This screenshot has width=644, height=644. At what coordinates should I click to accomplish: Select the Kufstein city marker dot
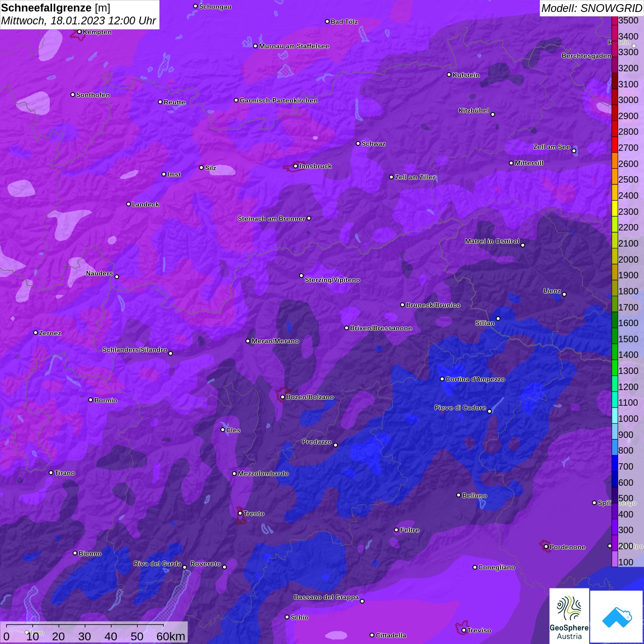pyautogui.click(x=449, y=75)
